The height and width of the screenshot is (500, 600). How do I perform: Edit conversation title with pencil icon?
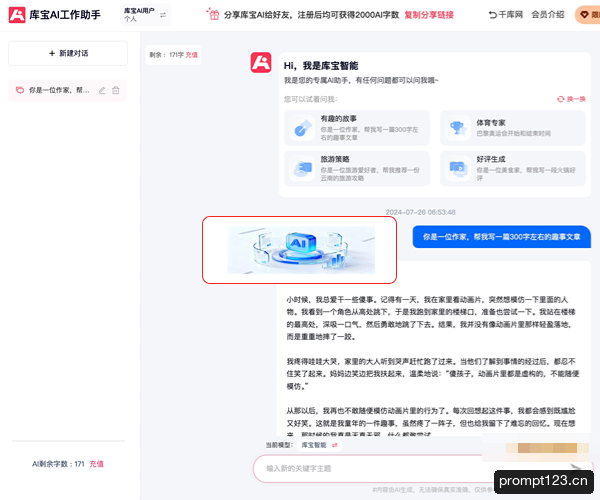coord(102,90)
